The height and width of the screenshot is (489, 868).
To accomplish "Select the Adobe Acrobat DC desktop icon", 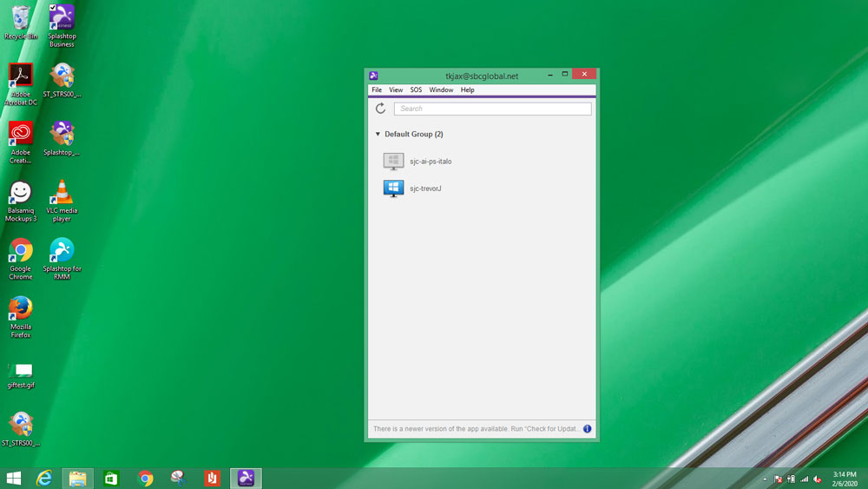I will pos(21,84).
